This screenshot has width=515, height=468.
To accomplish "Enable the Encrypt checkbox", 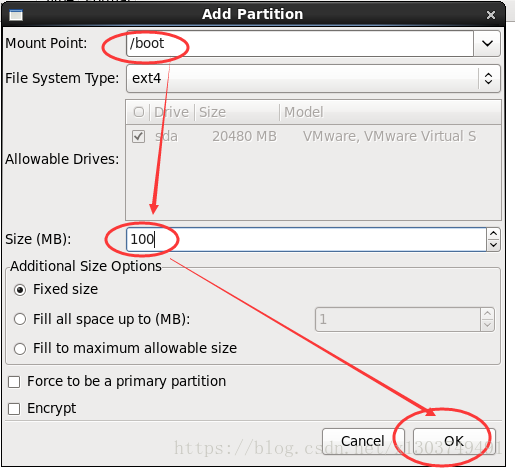I will [x=14, y=409].
